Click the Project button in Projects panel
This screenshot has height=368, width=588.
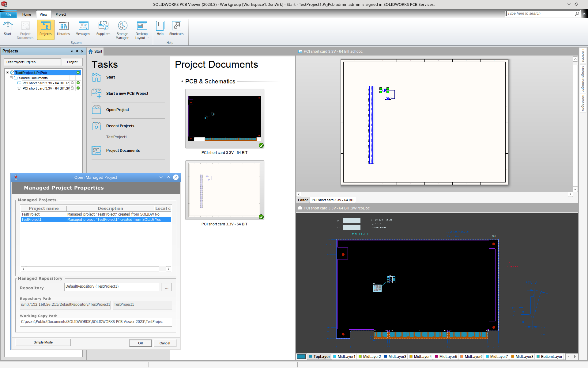(72, 62)
